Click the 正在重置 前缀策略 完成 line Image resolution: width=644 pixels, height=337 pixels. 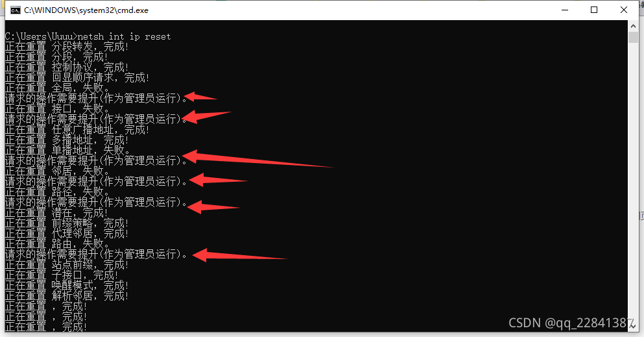67,223
